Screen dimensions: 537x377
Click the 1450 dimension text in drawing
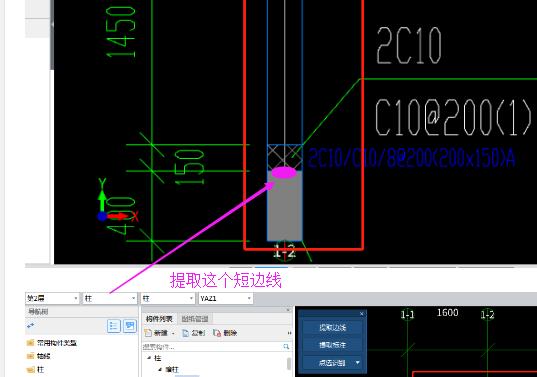(121, 32)
